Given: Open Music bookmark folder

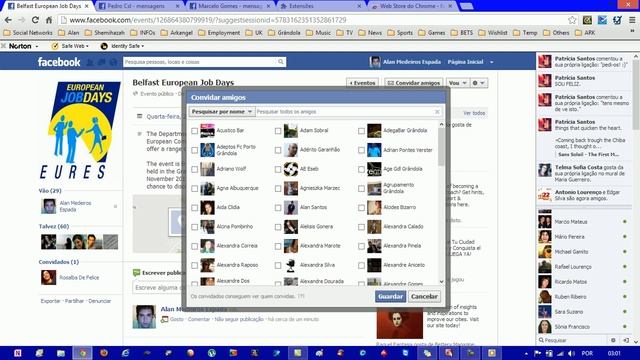Looking at the screenshot, I should (318, 33).
